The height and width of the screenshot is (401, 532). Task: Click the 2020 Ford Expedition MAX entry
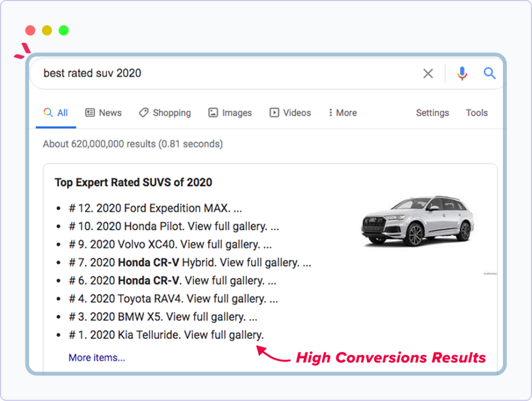(155, 208)
